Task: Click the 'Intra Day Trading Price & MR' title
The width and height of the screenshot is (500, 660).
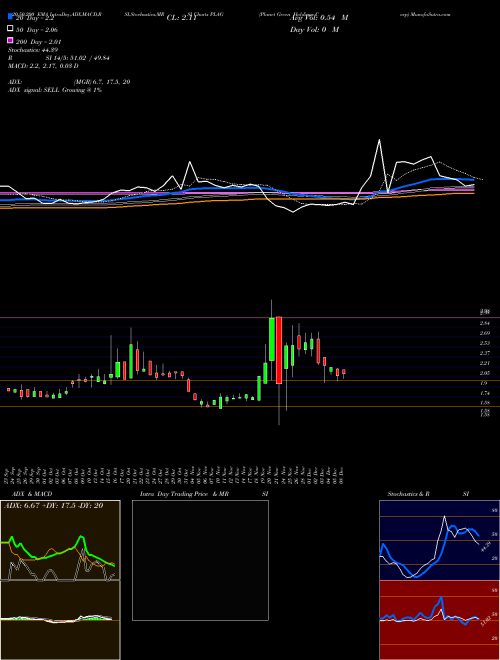Action: (184, 494)
